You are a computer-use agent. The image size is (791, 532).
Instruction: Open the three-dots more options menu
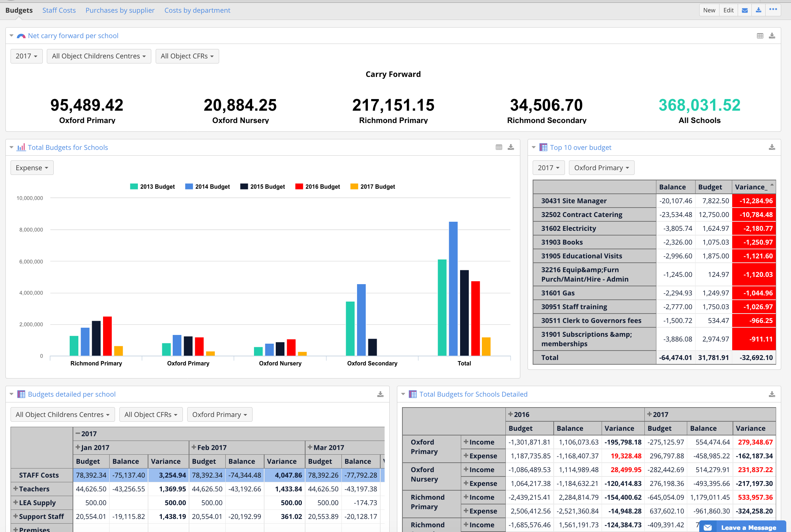(x=773, y=10)
